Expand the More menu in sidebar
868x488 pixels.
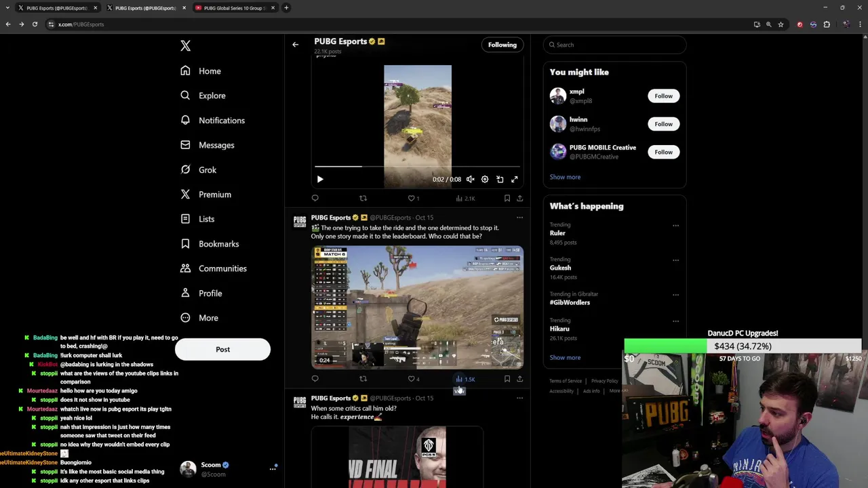point(199,318)
